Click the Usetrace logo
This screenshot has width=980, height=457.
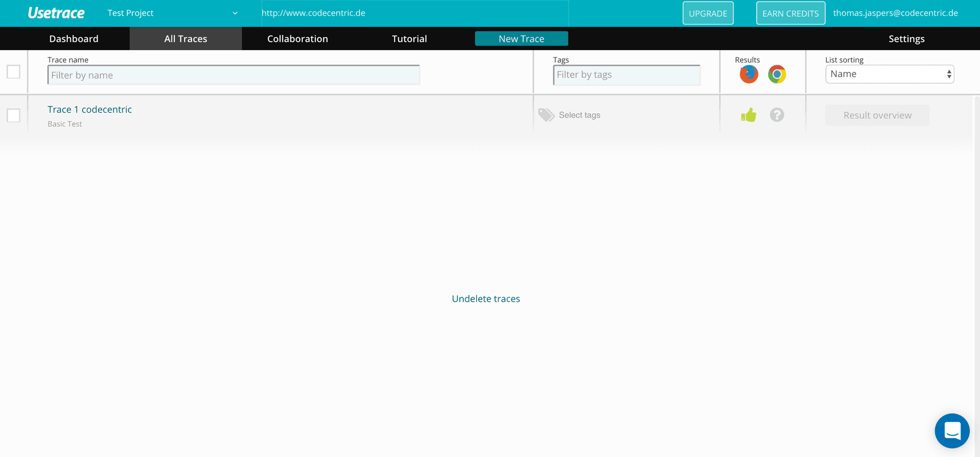[x=56, y=13]
